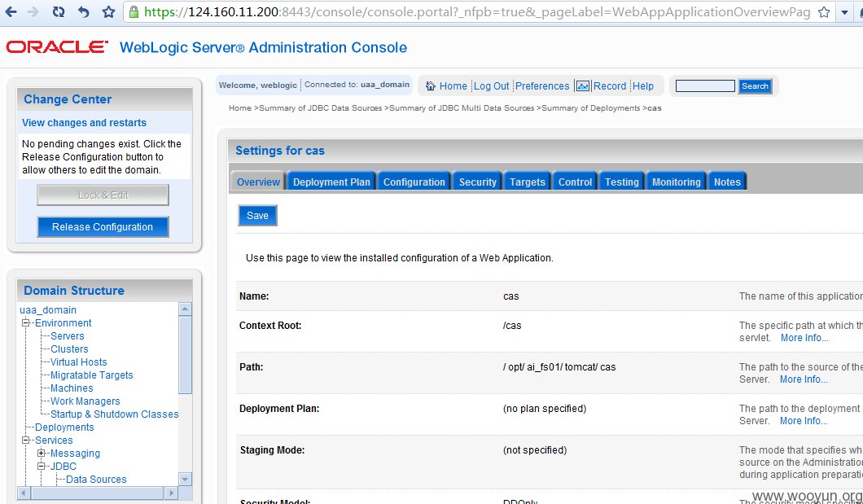The image size is (863, 504).
Task: Open the Help link
Action: (x=643, y=85)
